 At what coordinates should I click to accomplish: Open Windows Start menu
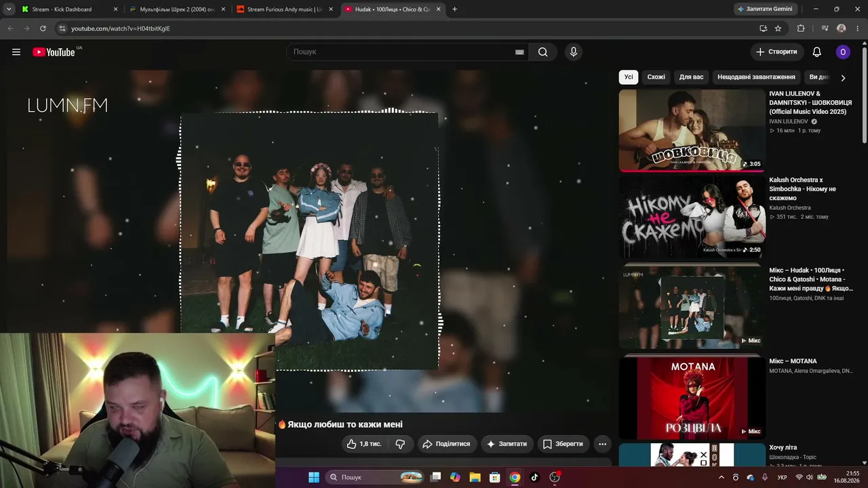click(314, 477)
